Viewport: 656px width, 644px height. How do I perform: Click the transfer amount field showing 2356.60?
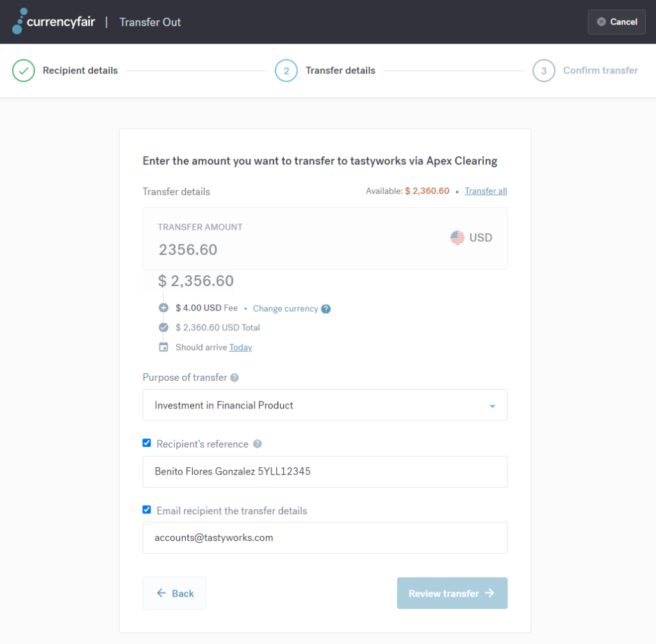click(325, 238)
